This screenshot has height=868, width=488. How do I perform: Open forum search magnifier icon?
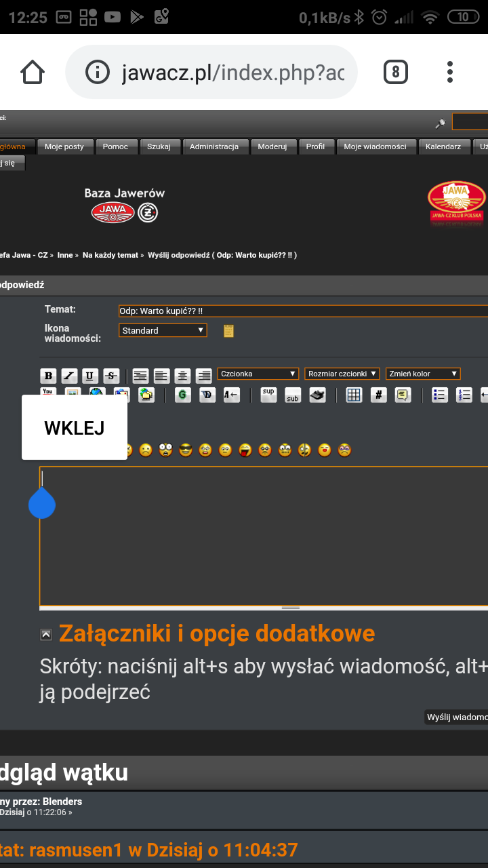point(441,123)
